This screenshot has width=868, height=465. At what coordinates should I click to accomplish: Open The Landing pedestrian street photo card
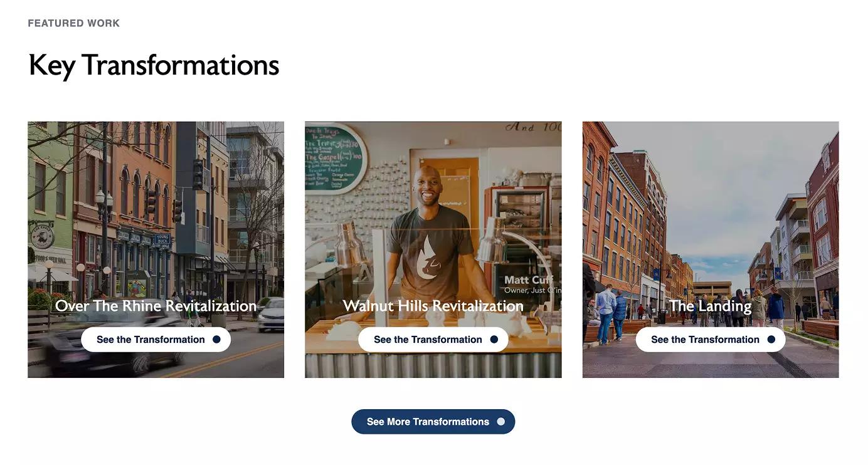click(x=711, y=249)
